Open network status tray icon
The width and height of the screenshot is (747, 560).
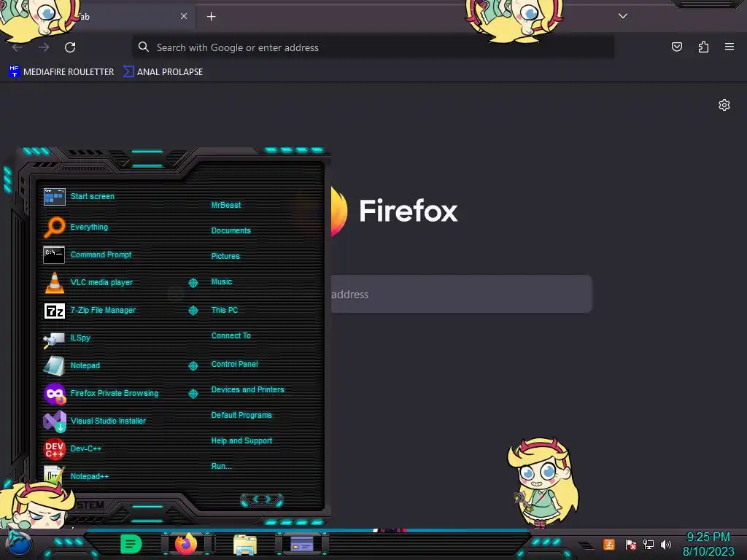[648, 544]
